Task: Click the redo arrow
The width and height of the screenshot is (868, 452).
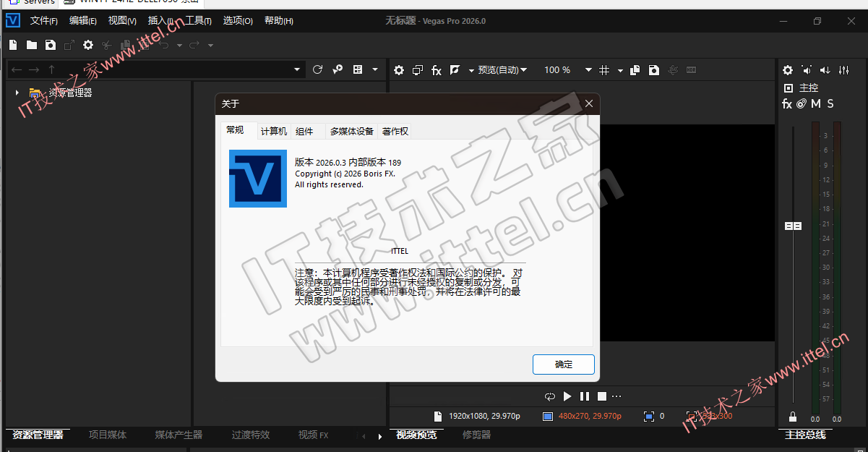Action: point(194,45)
